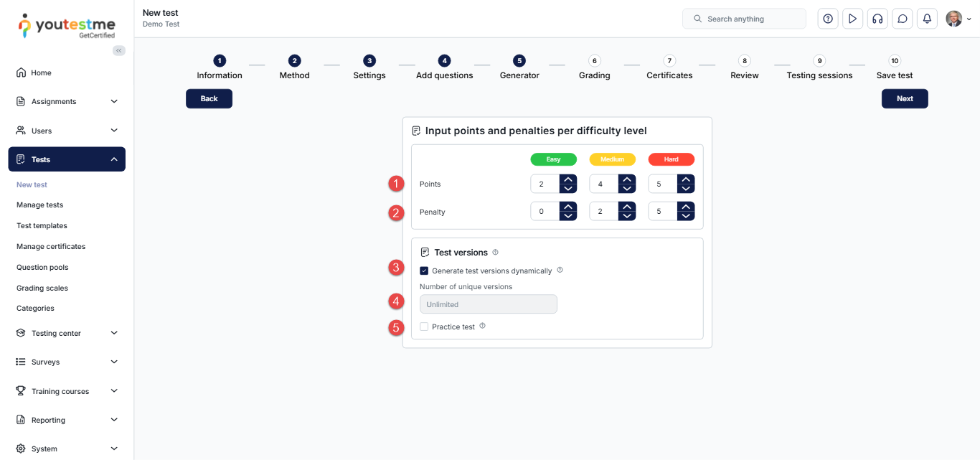
Task: Increase Easy points with up arrow
Action: (568, 179)
